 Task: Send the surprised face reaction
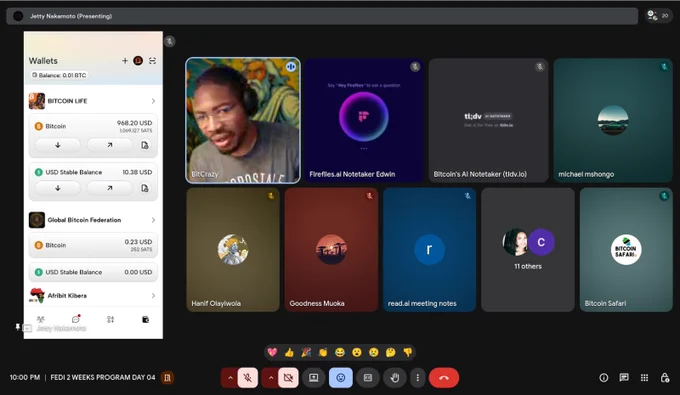coord(357,352)
